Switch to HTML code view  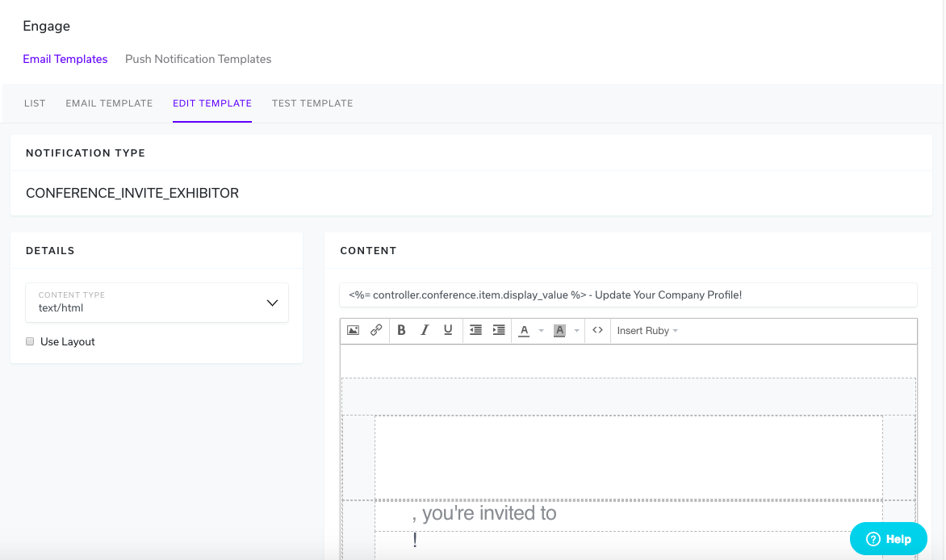pos(598,330)
